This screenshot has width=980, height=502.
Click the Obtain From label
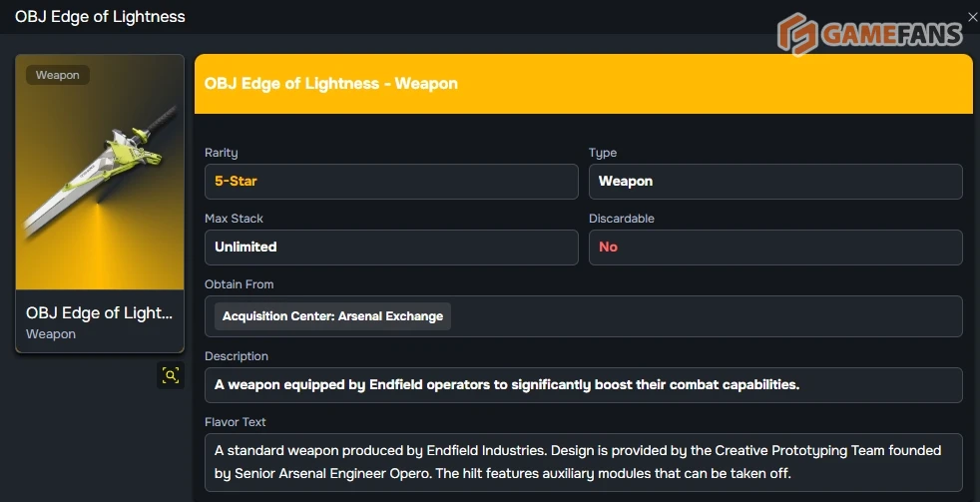240,284
